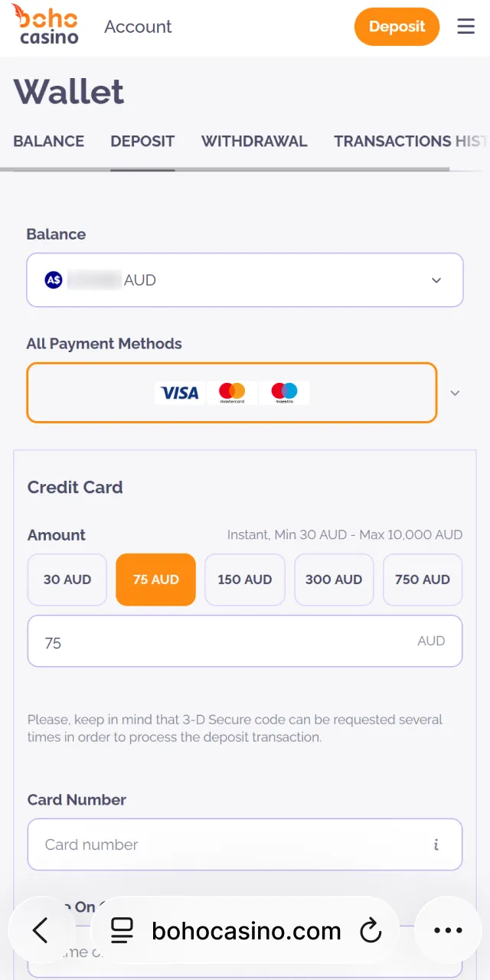This screenshot has height=980, width=490.
Task: Click the Boho Casino logo
Action: (x=45, y=25)
